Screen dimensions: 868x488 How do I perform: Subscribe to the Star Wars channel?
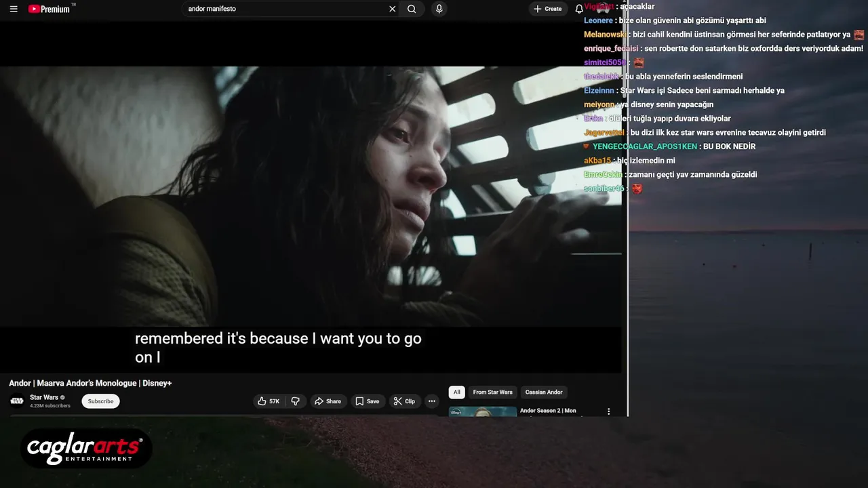pos(100,401)
